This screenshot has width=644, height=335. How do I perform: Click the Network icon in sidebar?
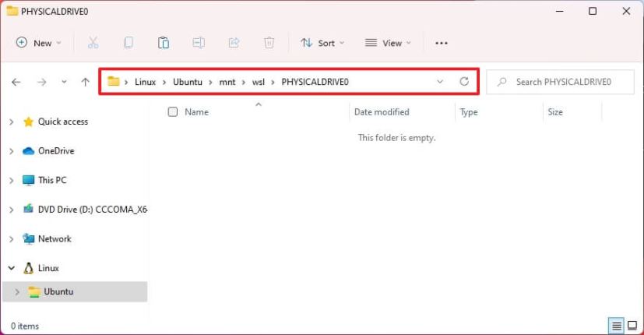pyautogui.click(x=28, y=239)
